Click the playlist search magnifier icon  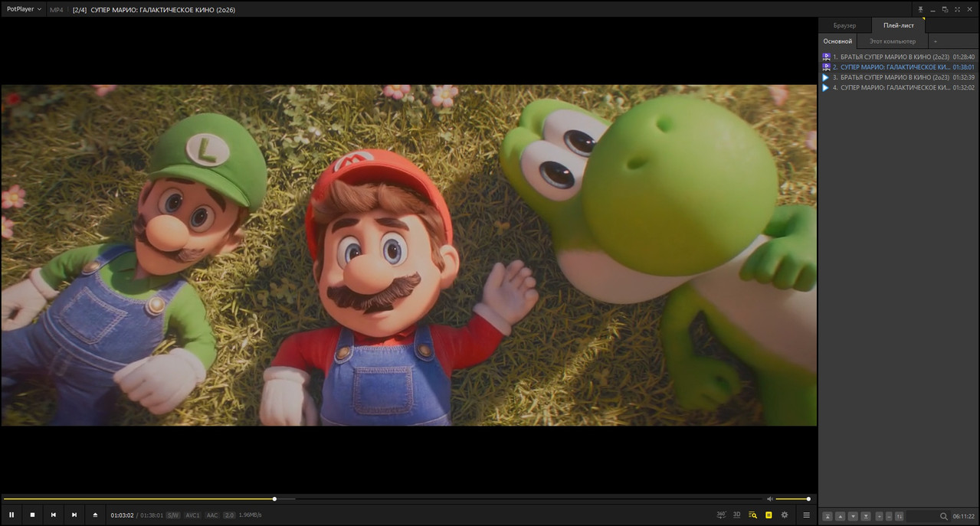click(944, 516)
